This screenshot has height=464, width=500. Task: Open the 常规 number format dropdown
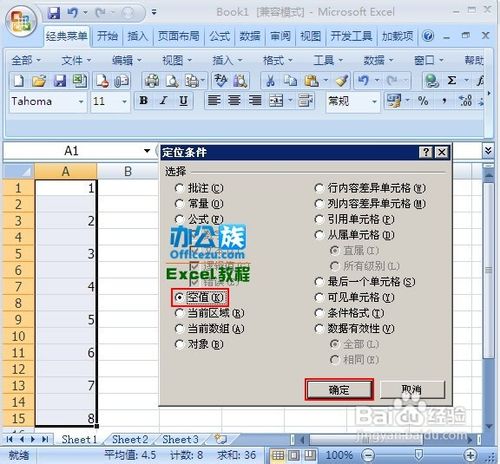coord(374,101)
